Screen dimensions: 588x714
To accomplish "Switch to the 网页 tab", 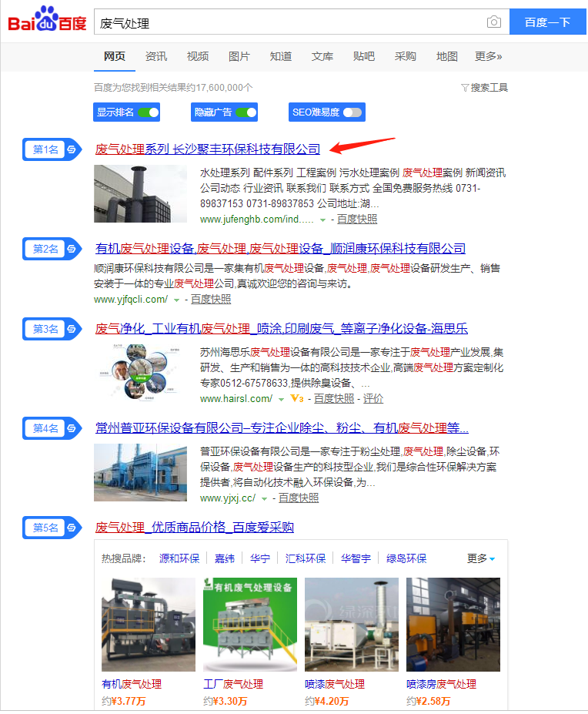I will (x=114, y=56).
